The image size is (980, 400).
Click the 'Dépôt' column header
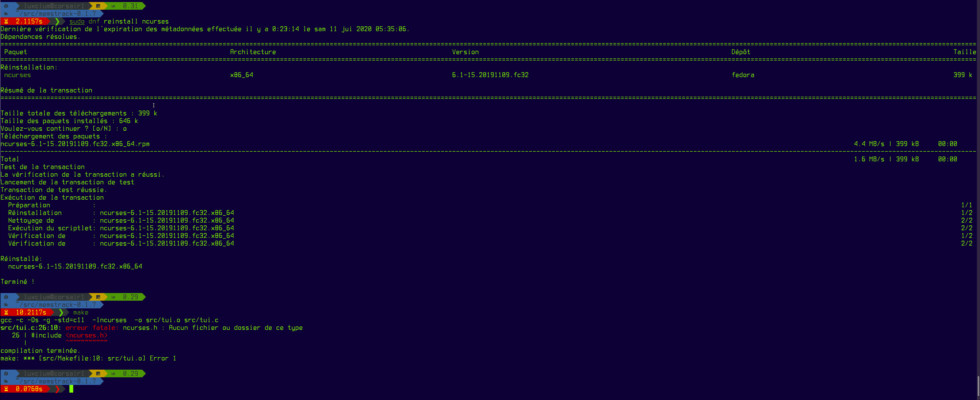click(x=741, y=52)
